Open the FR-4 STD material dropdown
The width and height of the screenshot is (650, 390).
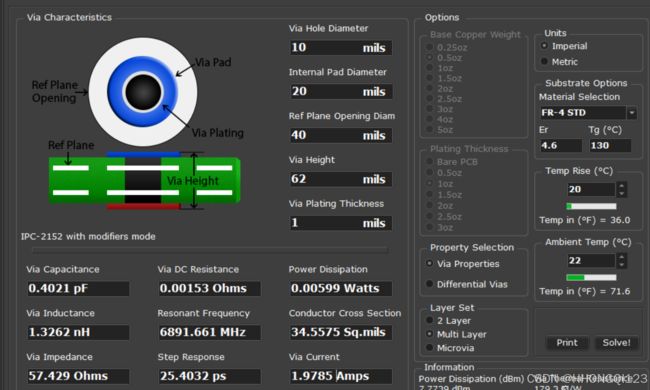point(632,112)
